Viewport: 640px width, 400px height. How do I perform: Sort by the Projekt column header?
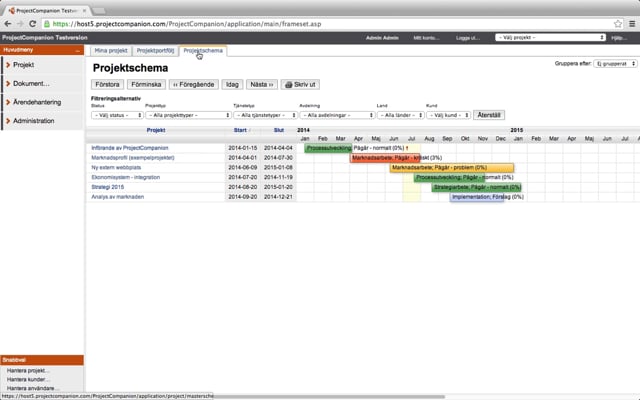(x=156, y=130)
